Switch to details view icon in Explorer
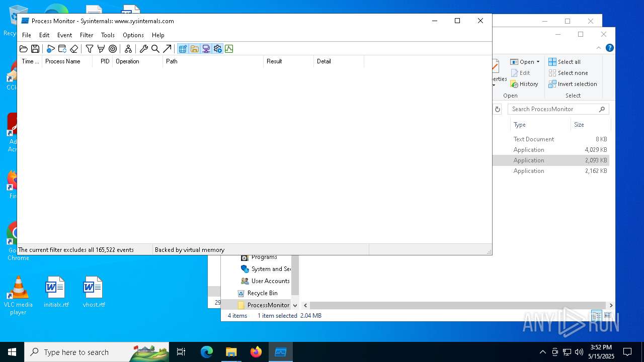Screen dimensions: 644x362 point(596,316)
